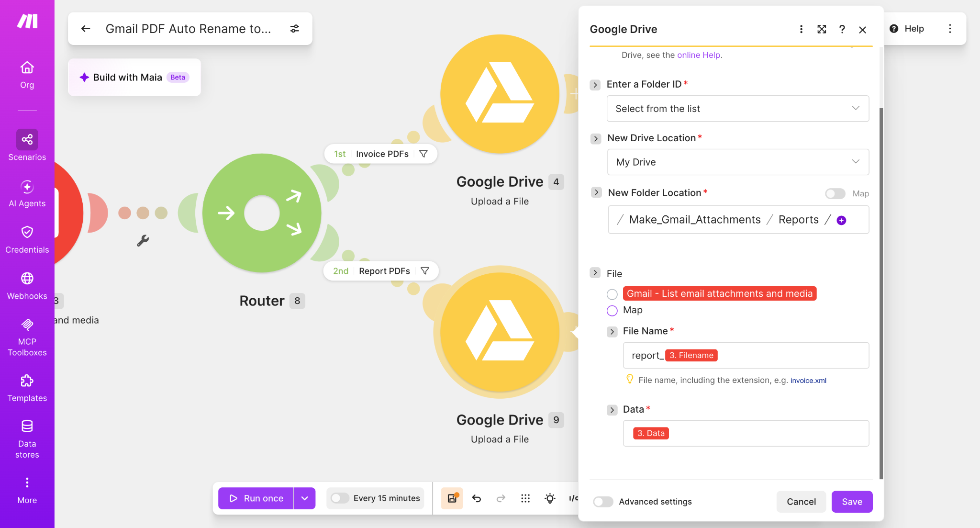
Task: Open the Help button
Action: click(907, 29)
